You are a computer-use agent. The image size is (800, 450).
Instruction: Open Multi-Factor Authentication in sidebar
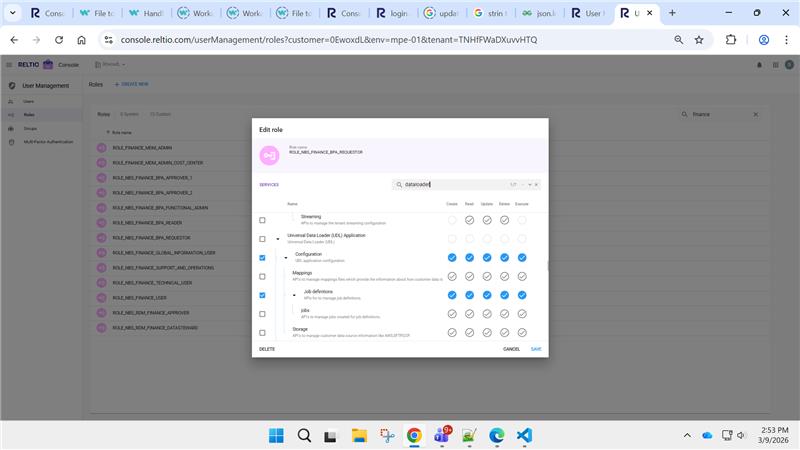point(48,142)
